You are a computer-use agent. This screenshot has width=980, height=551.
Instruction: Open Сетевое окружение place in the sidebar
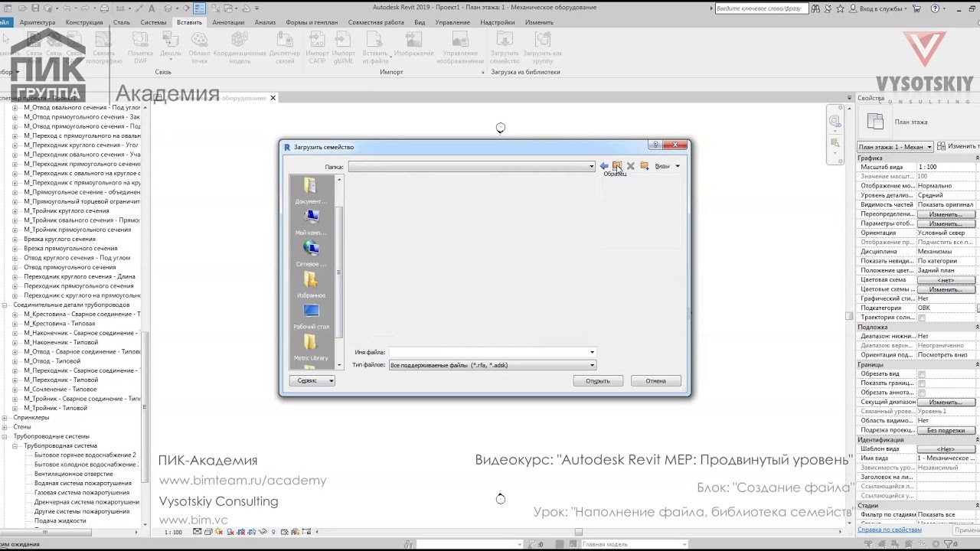tap(310, 253)
